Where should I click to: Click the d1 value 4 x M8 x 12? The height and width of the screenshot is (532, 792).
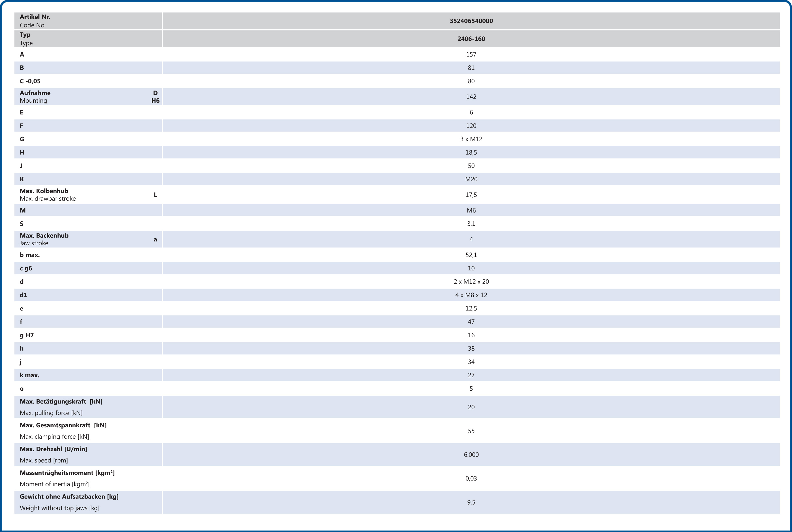pos(471,295)
